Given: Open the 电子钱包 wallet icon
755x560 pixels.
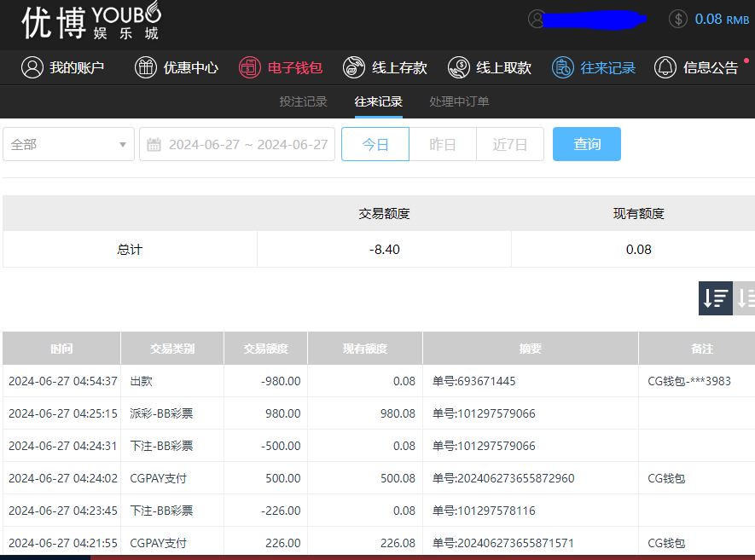Looking at the screenshot, I should click(x=250, y=67).
